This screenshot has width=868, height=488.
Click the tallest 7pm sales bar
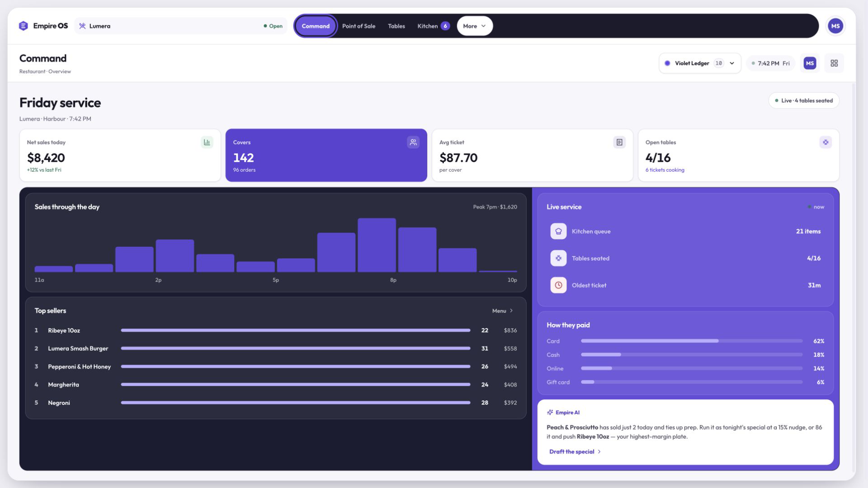(x=377, y=245)
